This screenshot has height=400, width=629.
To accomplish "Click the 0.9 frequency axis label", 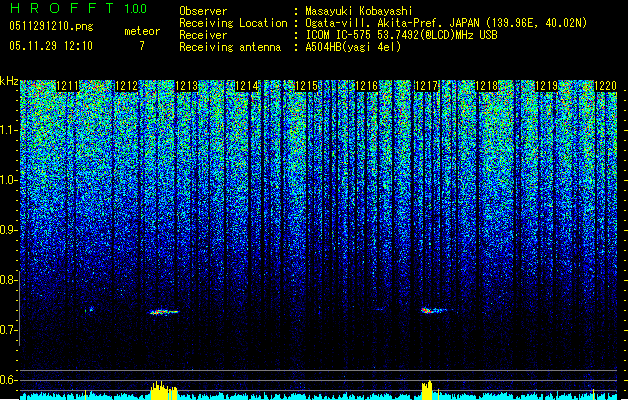I will (9, 230).
